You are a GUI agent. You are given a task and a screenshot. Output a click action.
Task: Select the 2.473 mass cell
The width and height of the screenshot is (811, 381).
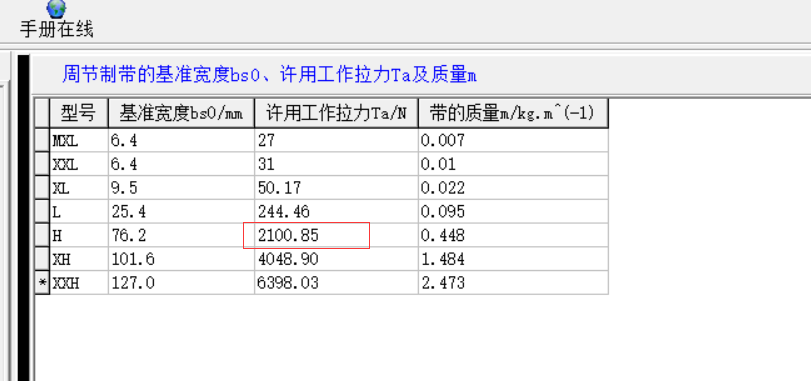tap(513, 283)
